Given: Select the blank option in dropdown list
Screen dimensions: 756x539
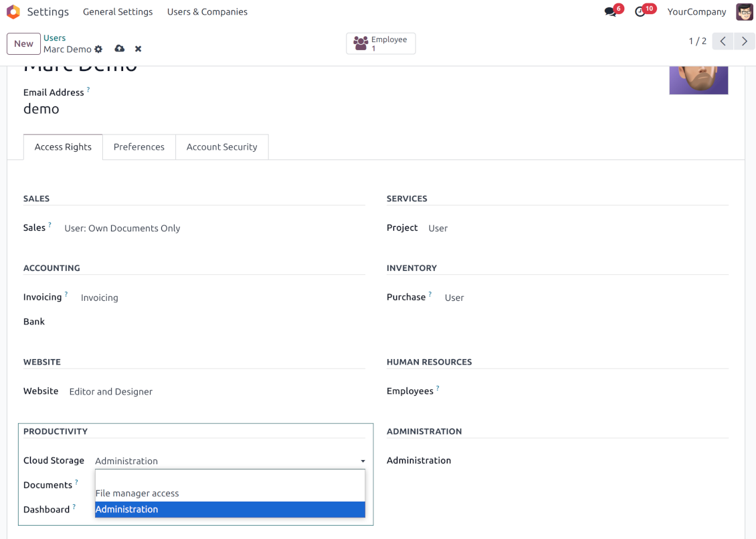Looking at the screenshot, I should [x=229, y=477].
